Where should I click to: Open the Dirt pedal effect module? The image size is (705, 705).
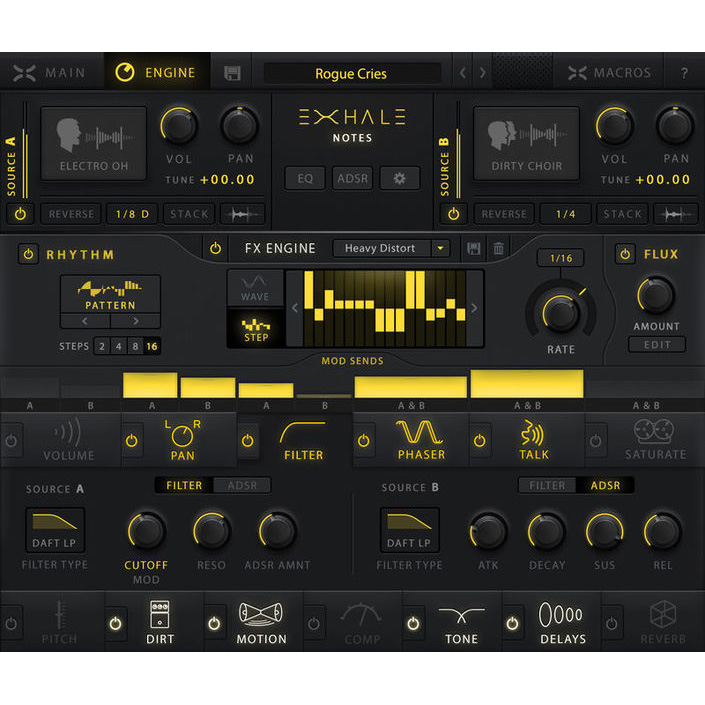(x=160, y=623)
